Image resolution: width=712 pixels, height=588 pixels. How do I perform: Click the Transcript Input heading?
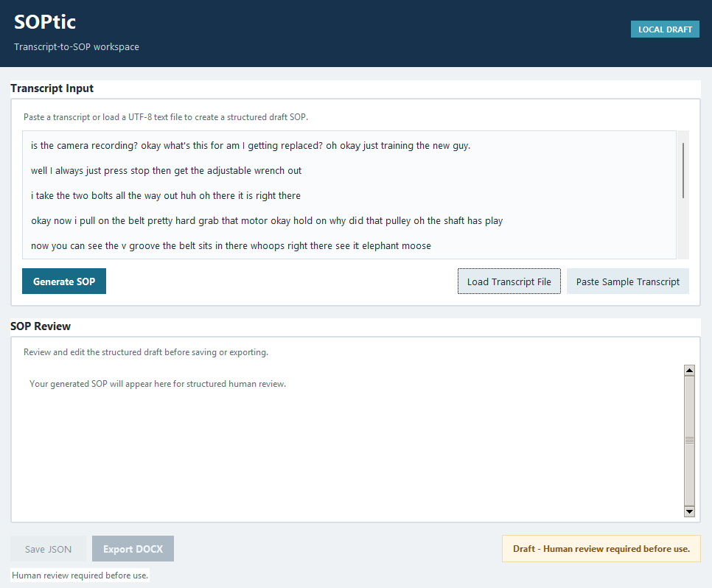coord(52,88)
